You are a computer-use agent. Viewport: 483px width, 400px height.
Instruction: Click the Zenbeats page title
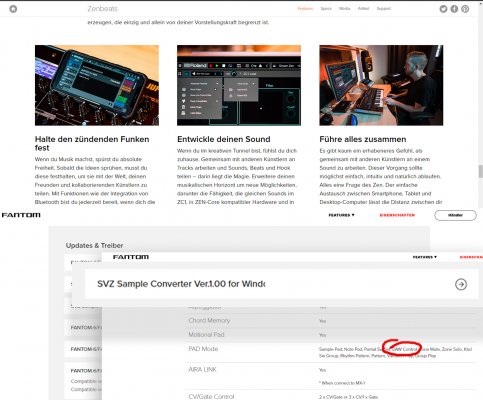[x=102, y=9]
